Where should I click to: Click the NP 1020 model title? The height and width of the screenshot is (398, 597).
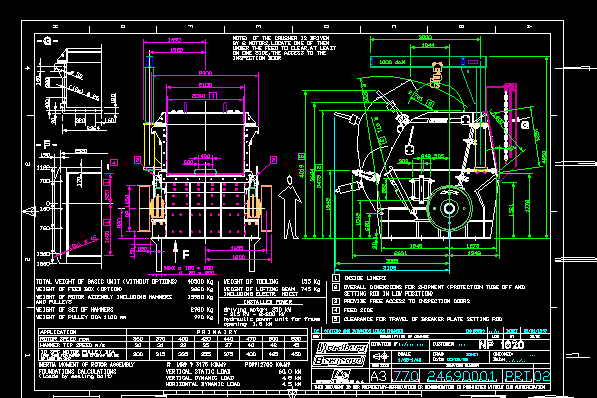(501, 345)
